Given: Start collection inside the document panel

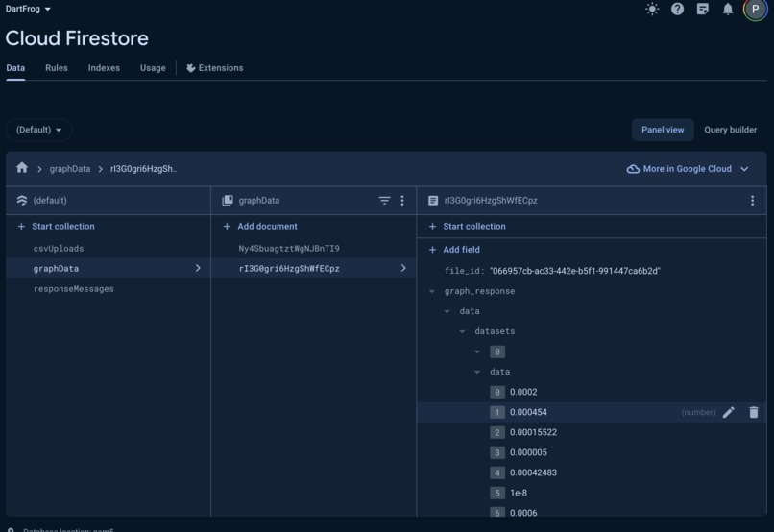Looking at the screenshot, I should [467, 226].
